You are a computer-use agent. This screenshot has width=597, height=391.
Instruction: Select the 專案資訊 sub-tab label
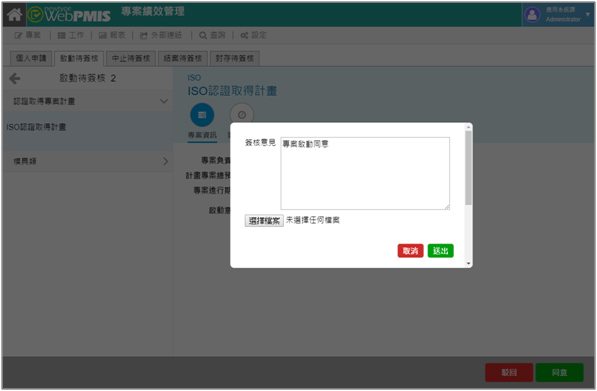(x=202, y=135)
